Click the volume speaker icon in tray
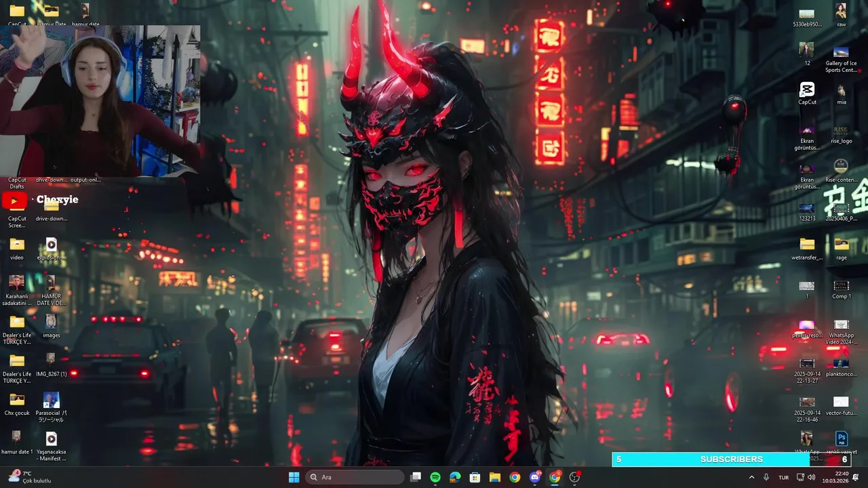 click(812, 477)
